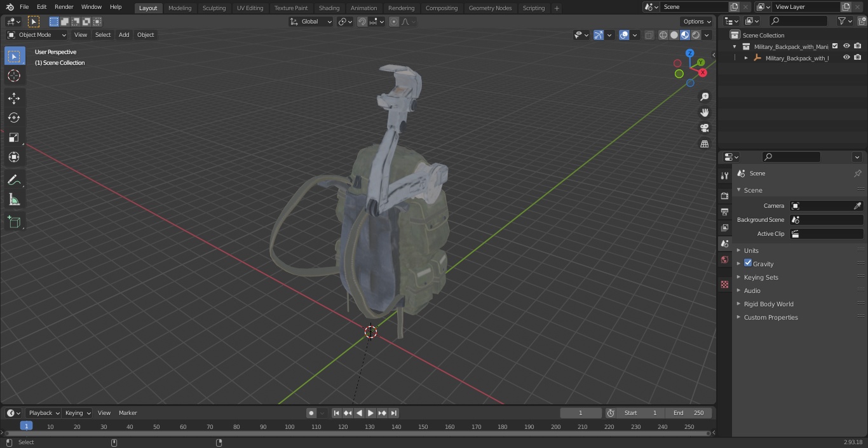Toggle X-ray display mode
Viewport: 868px width, 448px height.
click(x=649, y=35)
